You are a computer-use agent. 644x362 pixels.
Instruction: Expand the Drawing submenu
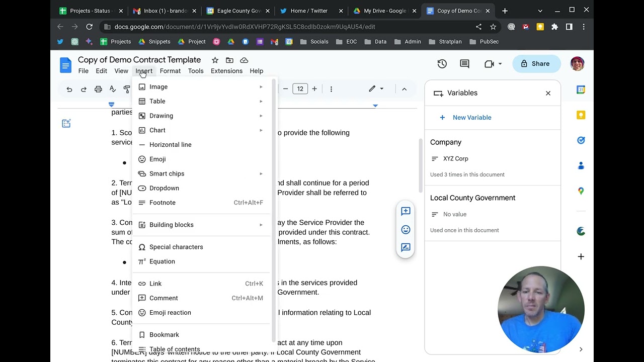(201, 116)
